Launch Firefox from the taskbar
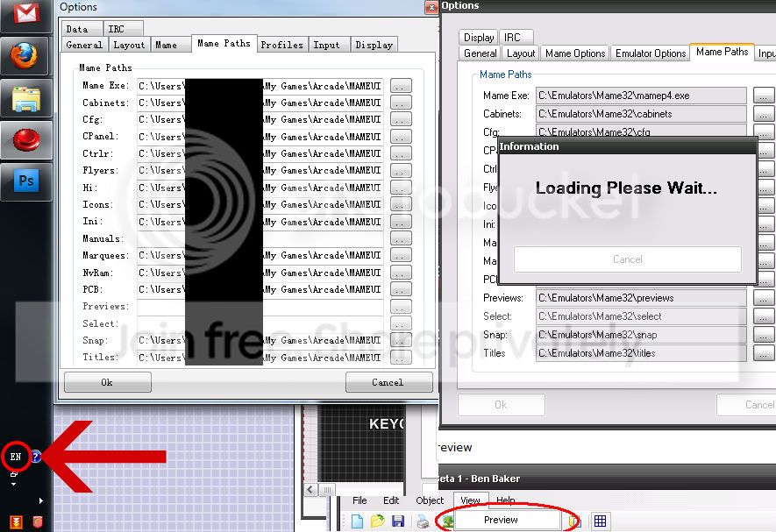This screenshot has height=532, width=776. [25, 56]
